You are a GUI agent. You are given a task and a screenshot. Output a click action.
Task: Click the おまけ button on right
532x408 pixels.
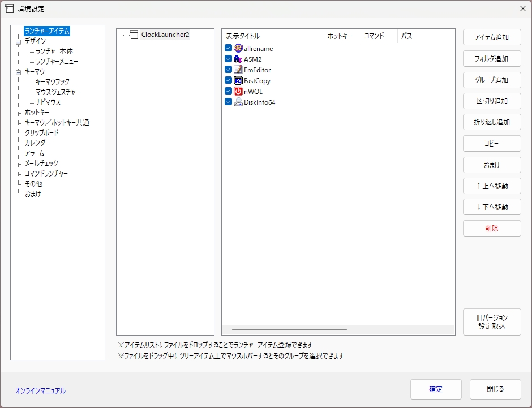(x=492, y=165)
